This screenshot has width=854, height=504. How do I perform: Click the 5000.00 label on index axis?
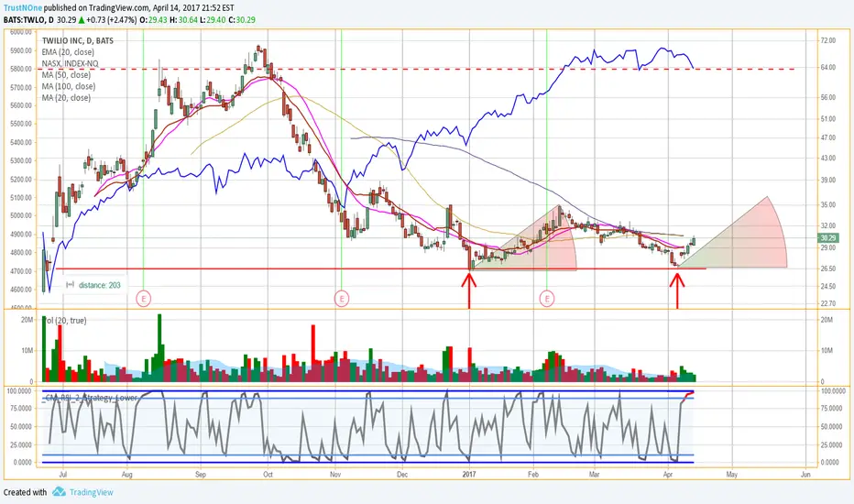coord(21,215)
